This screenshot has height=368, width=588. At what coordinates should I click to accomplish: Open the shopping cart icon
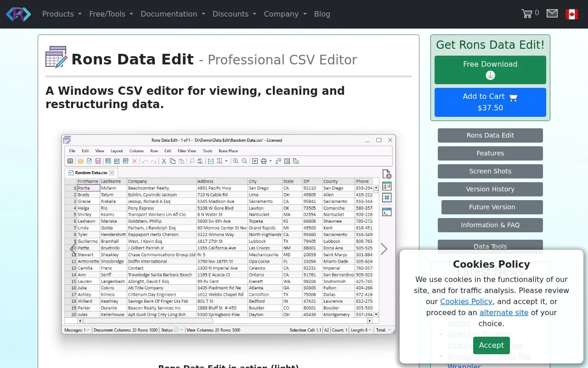(x=526, y=14)
